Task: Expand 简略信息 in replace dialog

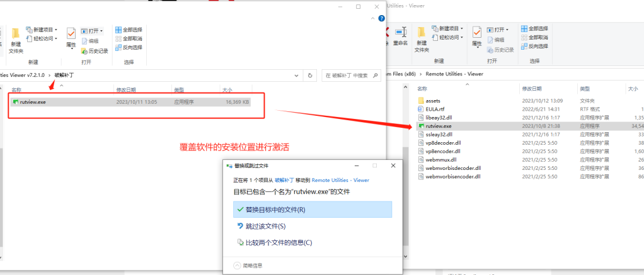Action: [x=248, y=266]
